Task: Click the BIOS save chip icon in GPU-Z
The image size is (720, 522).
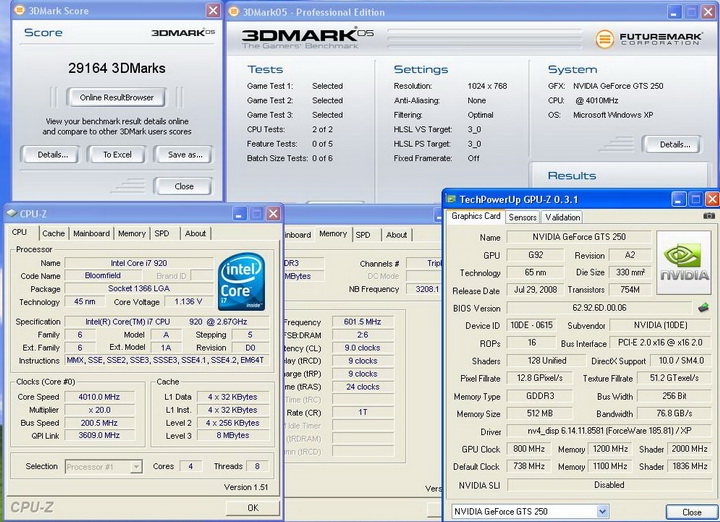Action: click(x=703, y=308)
